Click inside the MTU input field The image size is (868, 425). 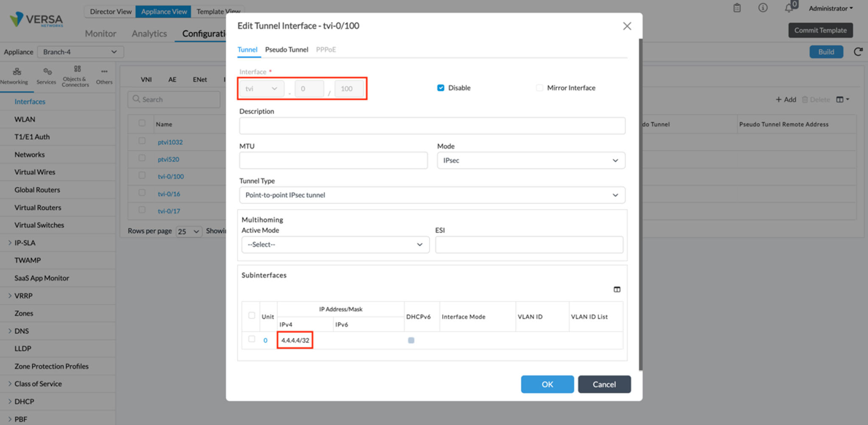tap(333, 160)
